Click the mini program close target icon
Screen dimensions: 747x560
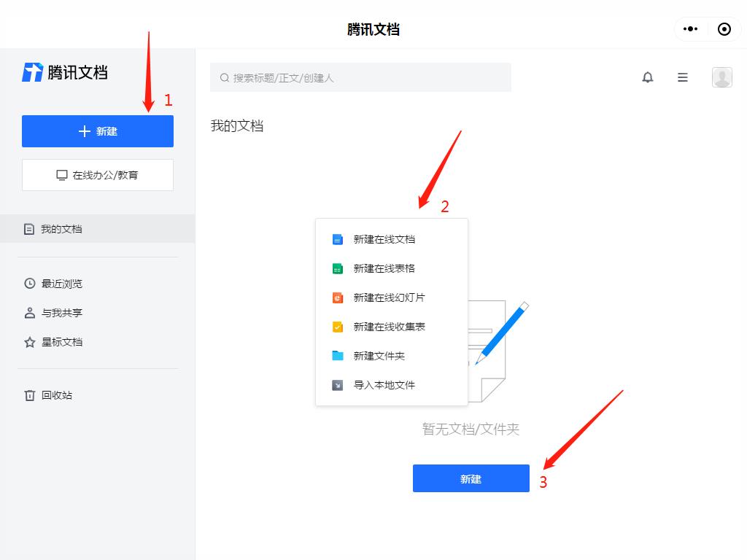pyautogui.click(x=724, y=29)
